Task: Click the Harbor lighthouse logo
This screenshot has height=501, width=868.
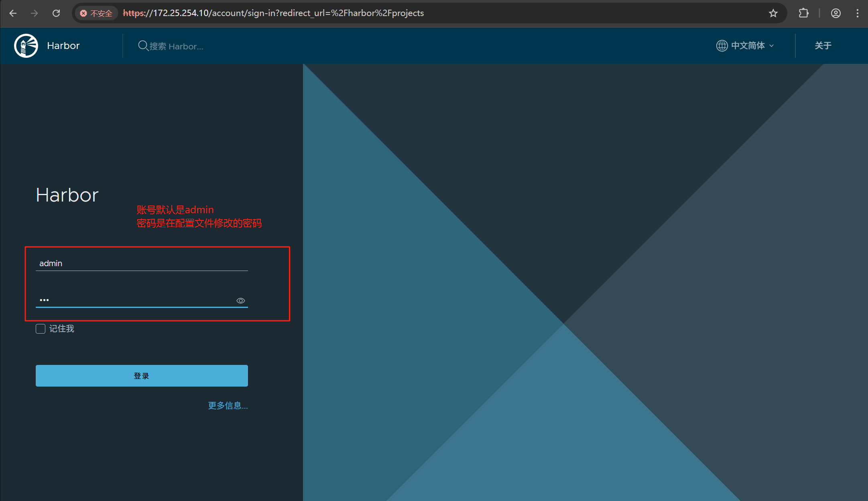Action: point(26,46)
